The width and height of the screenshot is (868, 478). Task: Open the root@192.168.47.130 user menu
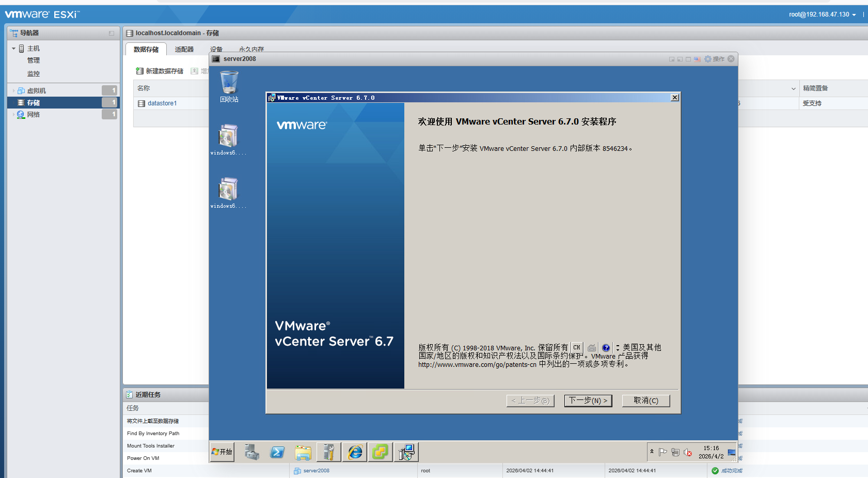click(822, 14)
